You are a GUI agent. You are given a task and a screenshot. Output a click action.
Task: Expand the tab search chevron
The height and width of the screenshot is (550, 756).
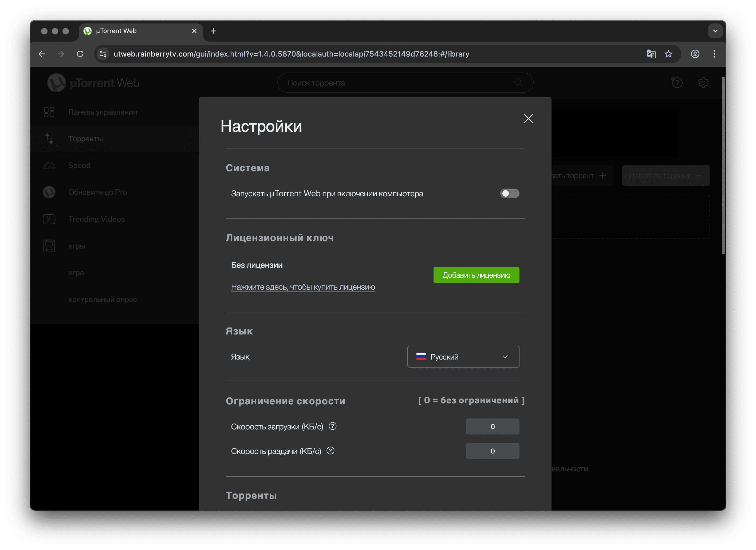coord(715,31)
